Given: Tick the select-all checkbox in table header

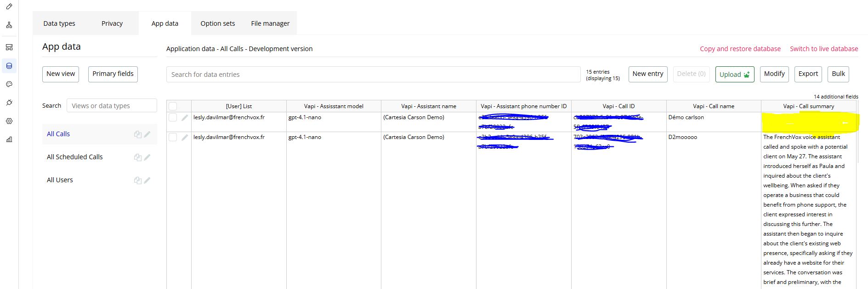Looking at the screenshot, I should 173,106.
